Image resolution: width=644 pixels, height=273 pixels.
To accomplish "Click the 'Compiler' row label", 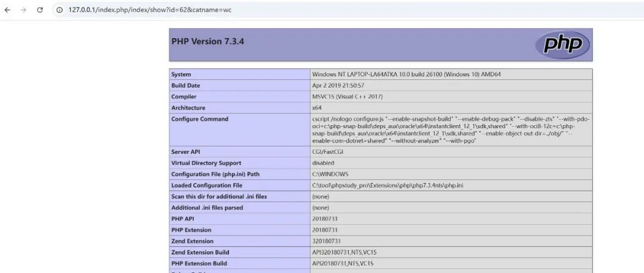I will click(184, 97).
